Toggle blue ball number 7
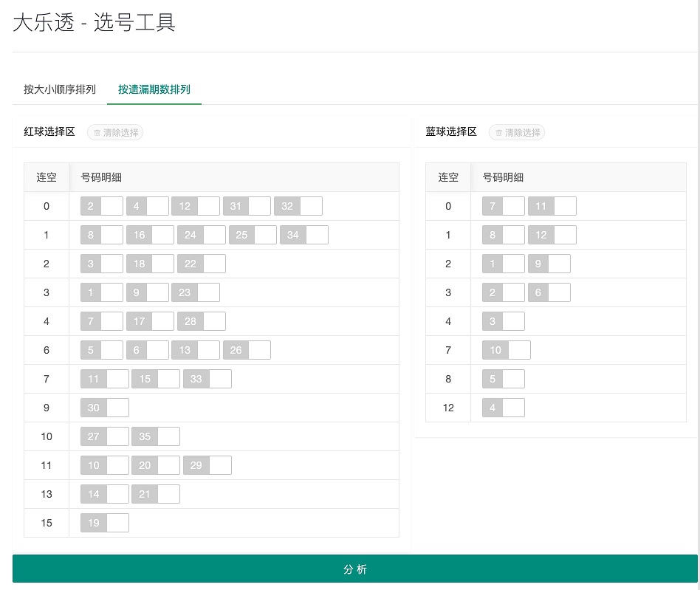This screenshot has height=590, width=700. pos(504,206)
